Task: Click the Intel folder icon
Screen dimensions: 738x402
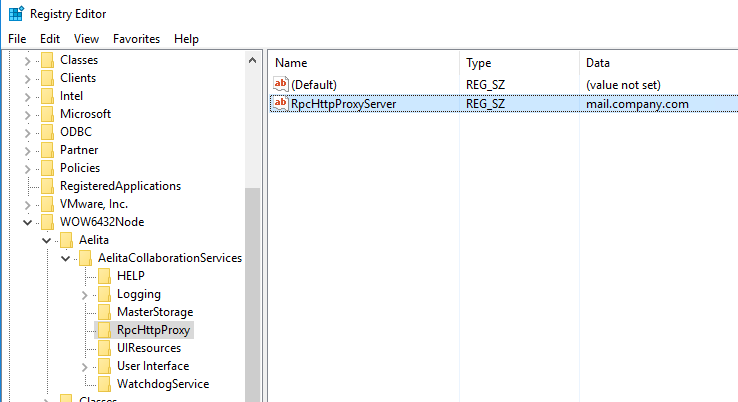Action: tap(47, 96)
